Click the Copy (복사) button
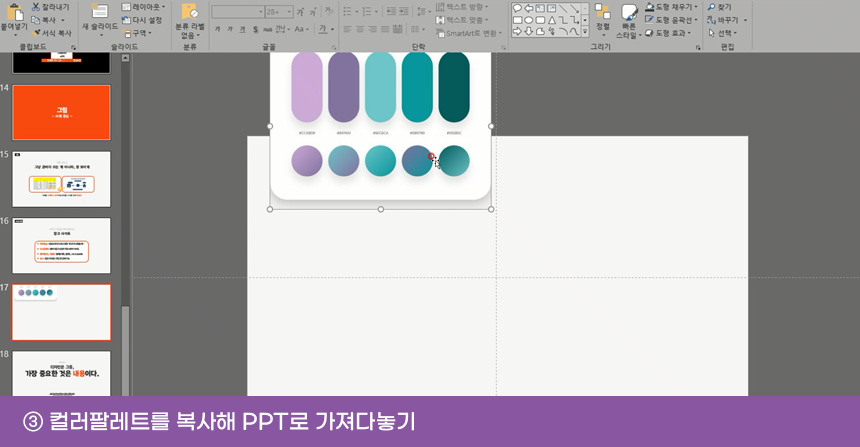 (x=44, y=20)
